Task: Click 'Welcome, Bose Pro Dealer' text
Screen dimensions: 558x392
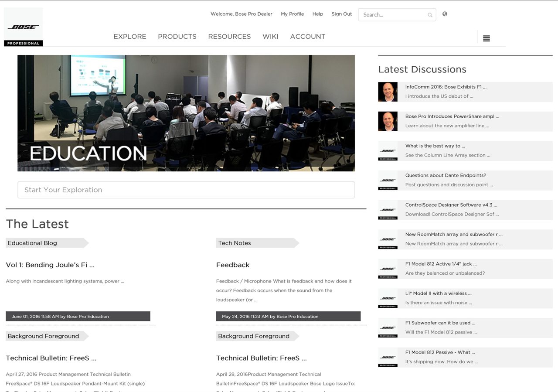Action: click(242, 14)
